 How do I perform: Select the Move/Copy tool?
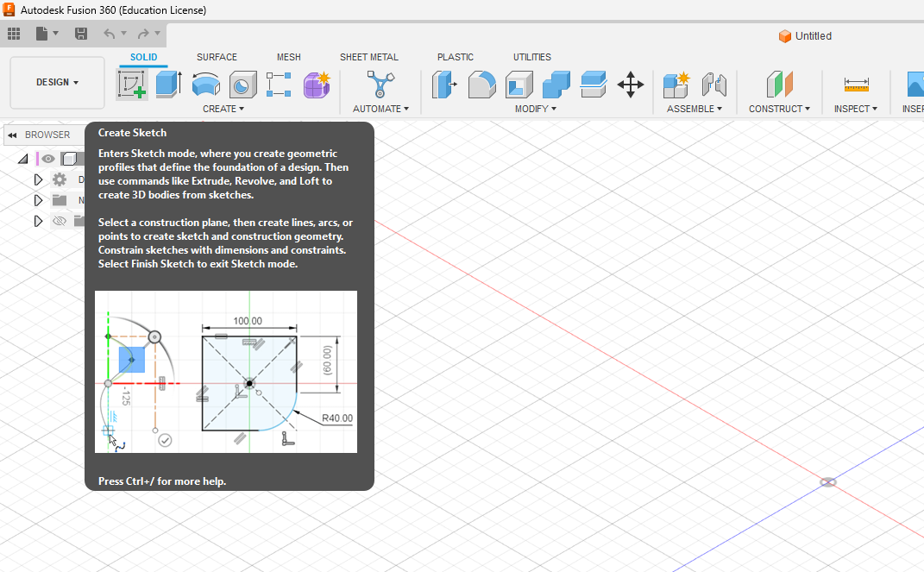point(631,85)
